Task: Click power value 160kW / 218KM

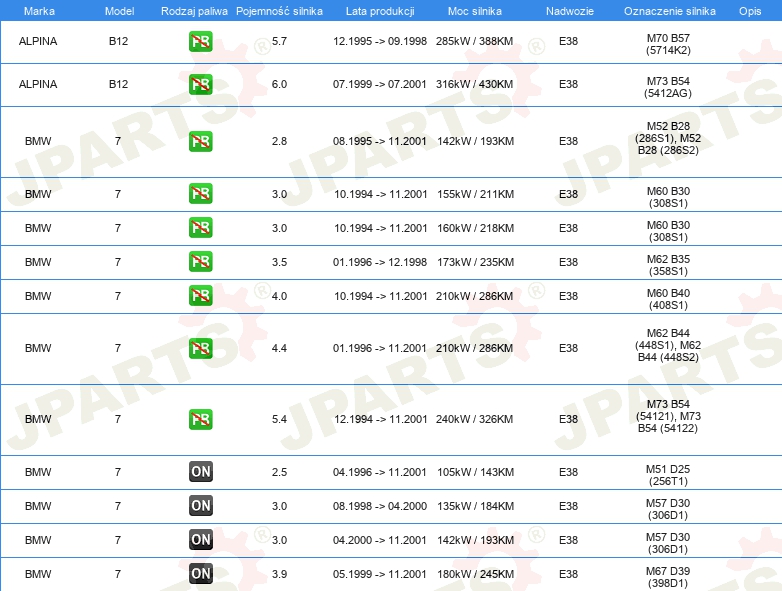Action: (475, 228)
